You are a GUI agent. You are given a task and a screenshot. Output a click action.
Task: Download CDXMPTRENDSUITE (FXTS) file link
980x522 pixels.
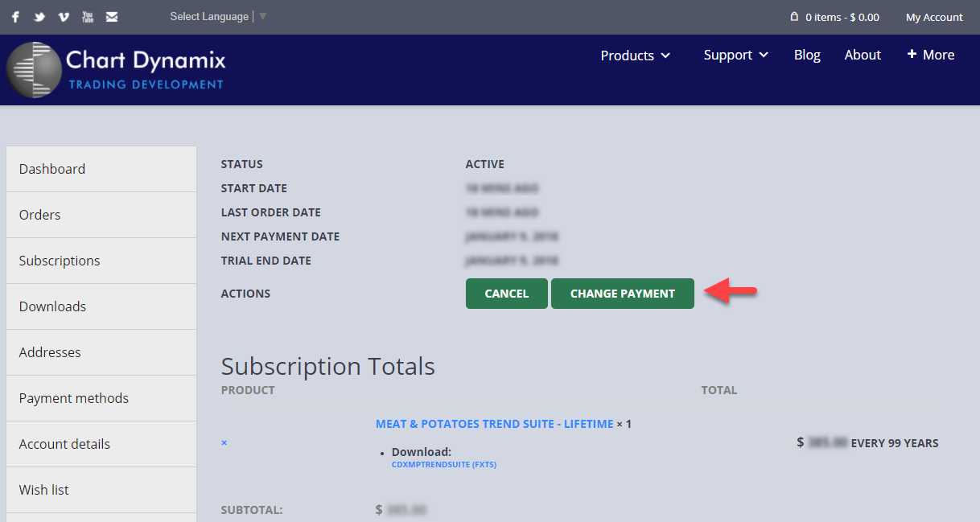coord(444,464)
